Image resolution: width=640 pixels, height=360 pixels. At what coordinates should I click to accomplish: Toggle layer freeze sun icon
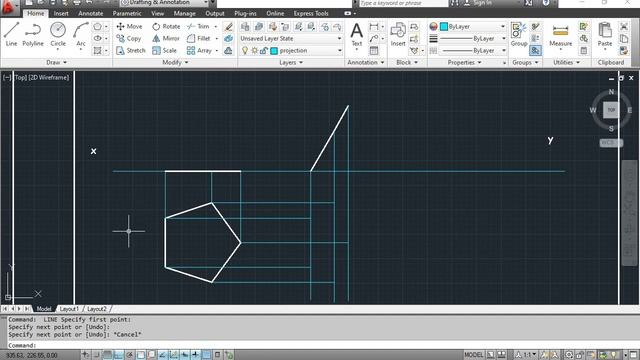click(254, 51)
